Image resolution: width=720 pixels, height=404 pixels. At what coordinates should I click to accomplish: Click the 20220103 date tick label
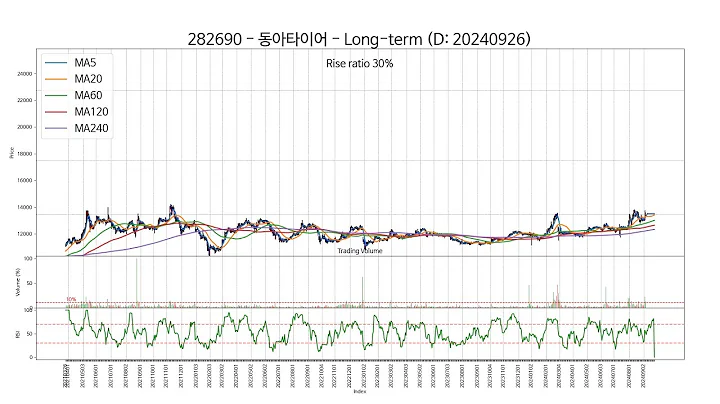195,376
